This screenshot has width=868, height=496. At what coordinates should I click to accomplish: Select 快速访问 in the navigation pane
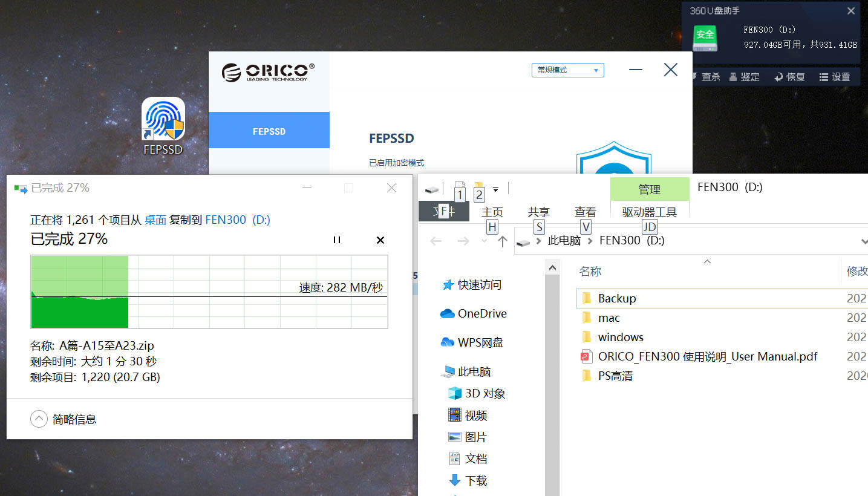(480, 284)
